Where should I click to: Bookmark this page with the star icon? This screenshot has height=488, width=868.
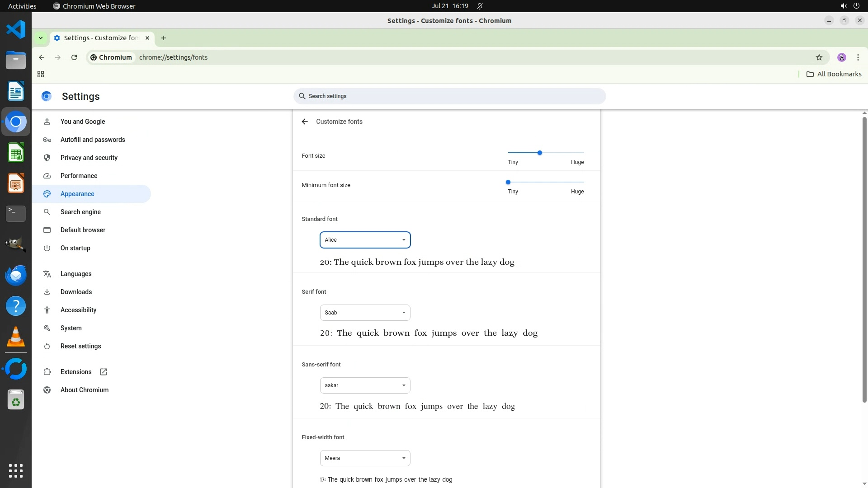[x=819, y=57]
